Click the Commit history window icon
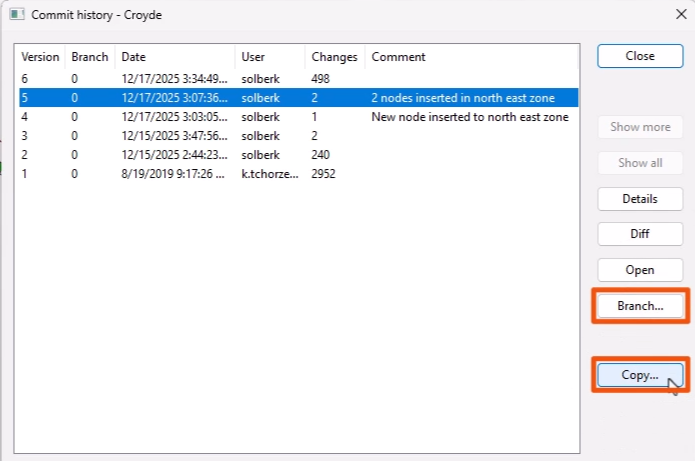Viewport: 695px width, 461px height. tap(17, 15)
